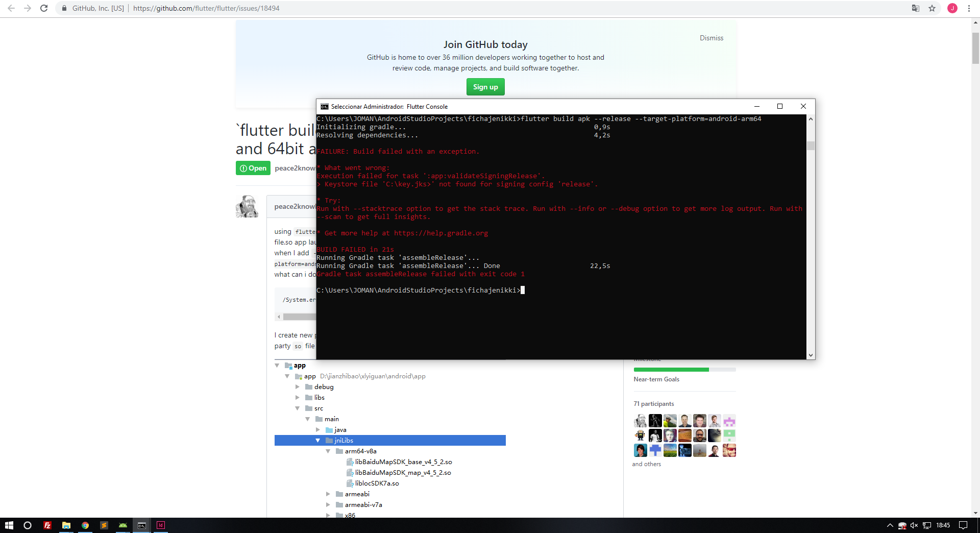This screenshot has width=980, height=533.
Task: Click the '71 participants' heading text
Action: 654,404
